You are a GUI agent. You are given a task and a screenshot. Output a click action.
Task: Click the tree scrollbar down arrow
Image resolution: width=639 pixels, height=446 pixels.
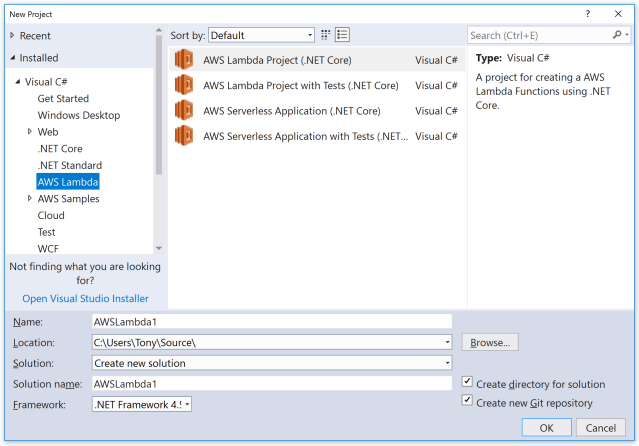pos(159,248)
